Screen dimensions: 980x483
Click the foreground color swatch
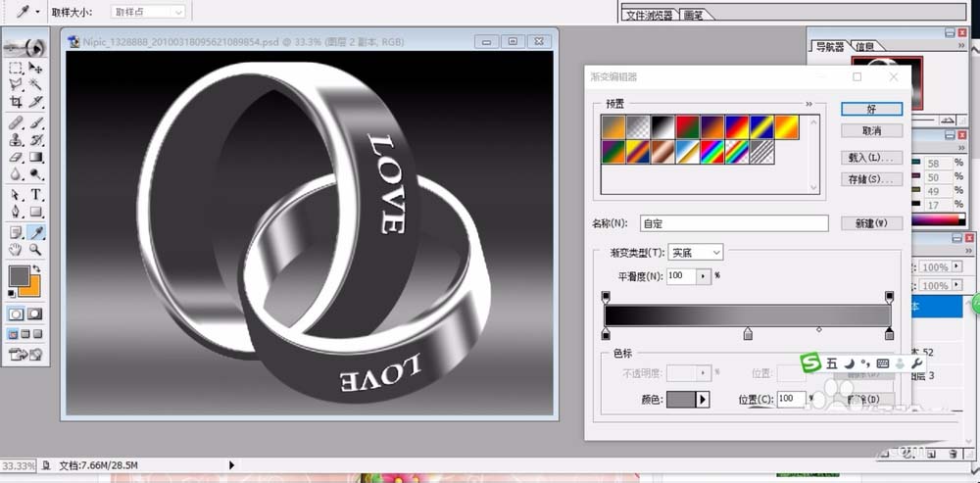19,275
